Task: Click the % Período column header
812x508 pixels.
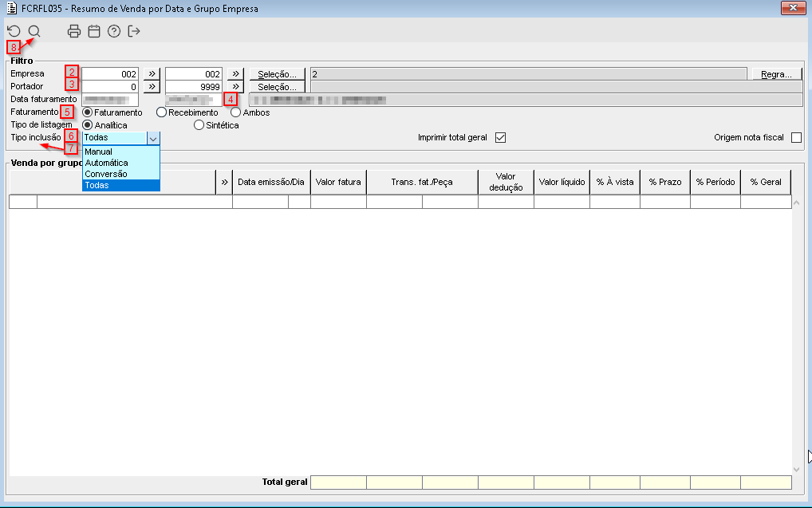Action: (x=715, y=183)
